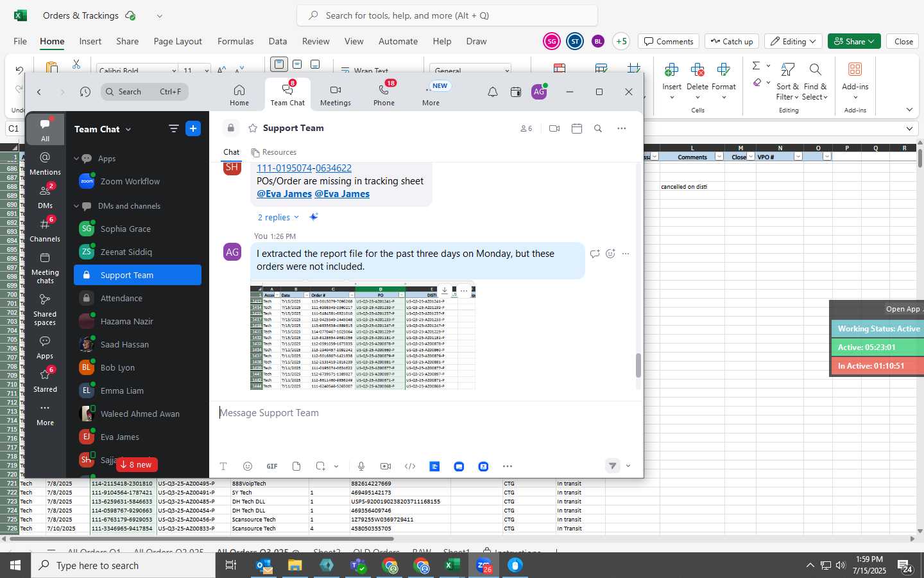The width and height of the screenshot is (924, 578).
Task: Click the notifications bell icon in Zoom
Action: tap(493, 92)
